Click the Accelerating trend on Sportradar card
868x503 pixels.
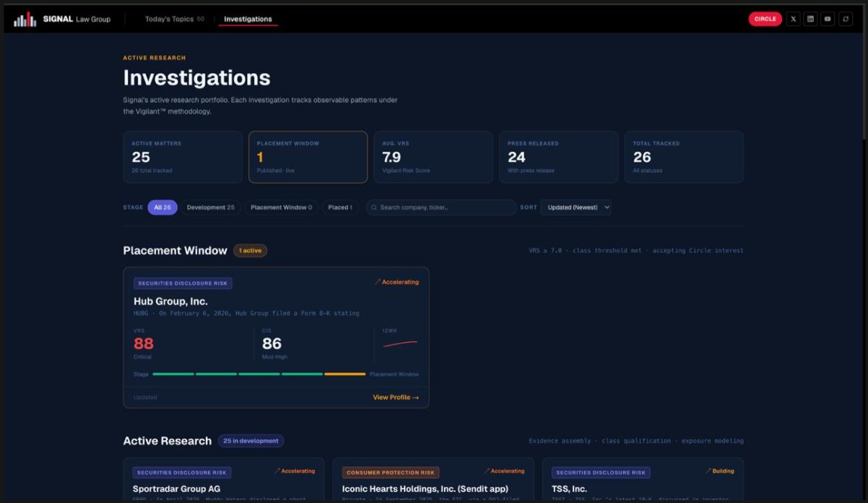[x=295, y=471]
